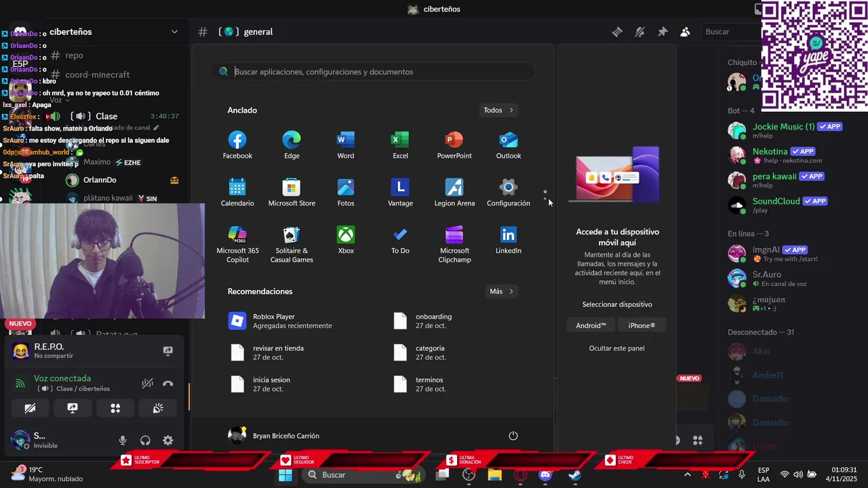The image size is (868, 488).
Task: Open Facebook from pinned apps
Action: pos(237,146)
